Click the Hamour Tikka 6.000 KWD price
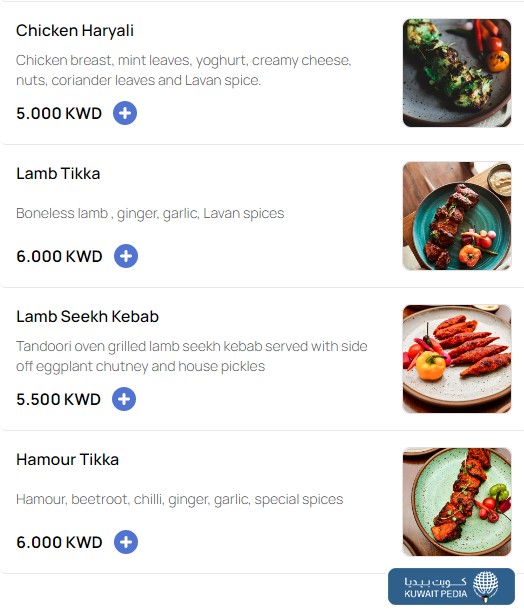Screen dimensions: 524x611 point(59,542)
